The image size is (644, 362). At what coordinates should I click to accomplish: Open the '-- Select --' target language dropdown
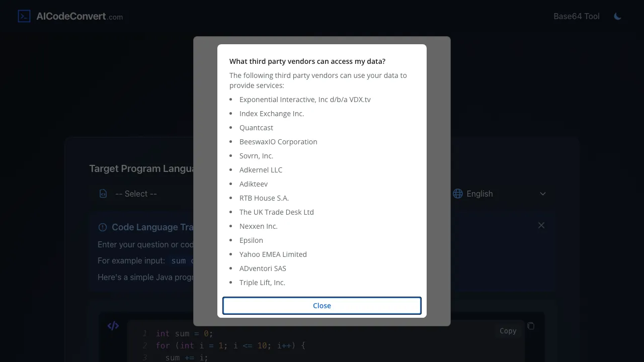click(x=136, y=194)
